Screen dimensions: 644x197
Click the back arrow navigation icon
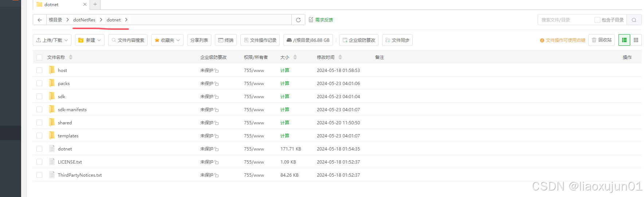[40, 20]
